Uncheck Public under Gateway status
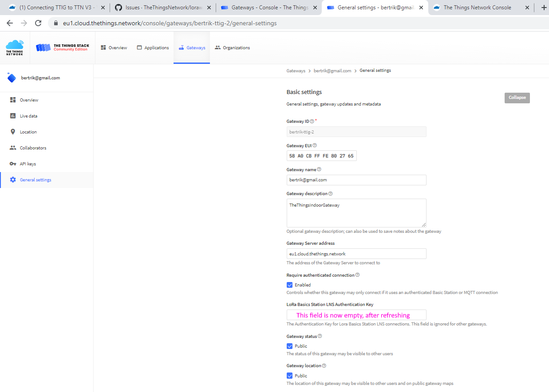 (289, 346)
